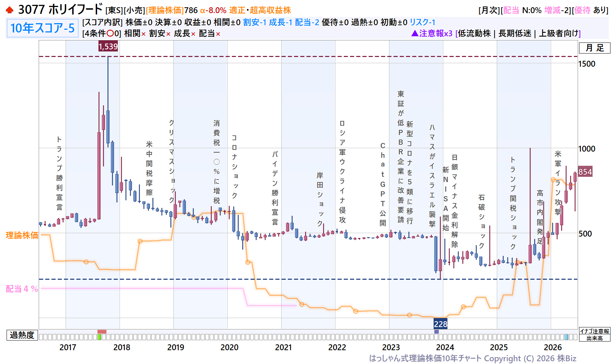
Task: Click the 上級者向け tag
Action: click(558, 33)
